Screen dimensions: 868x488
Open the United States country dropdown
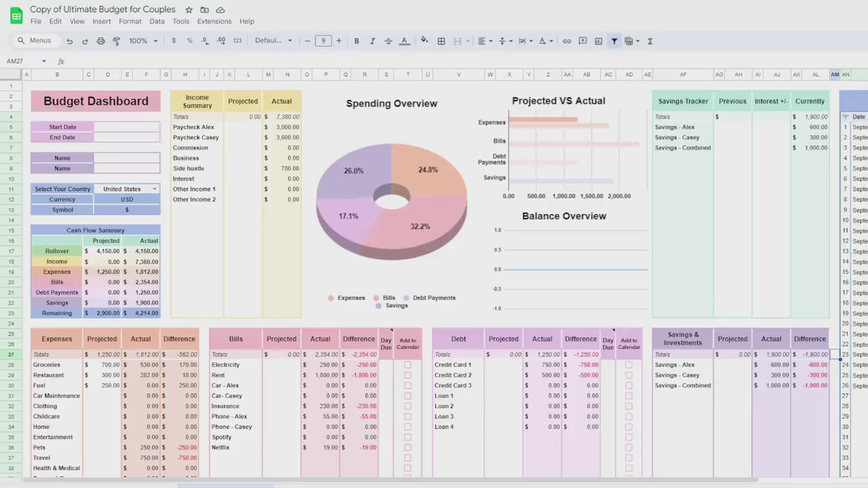[154, 189]
